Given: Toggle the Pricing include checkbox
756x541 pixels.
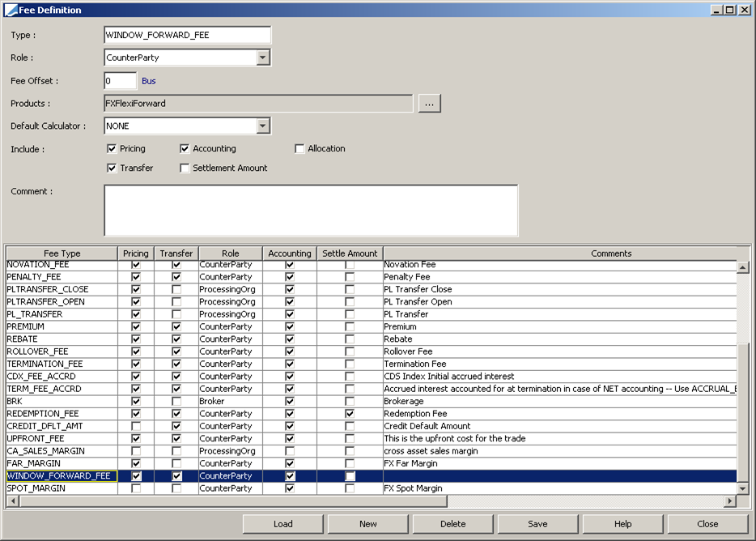Looking at the screenshot, I should pos(112,149).
